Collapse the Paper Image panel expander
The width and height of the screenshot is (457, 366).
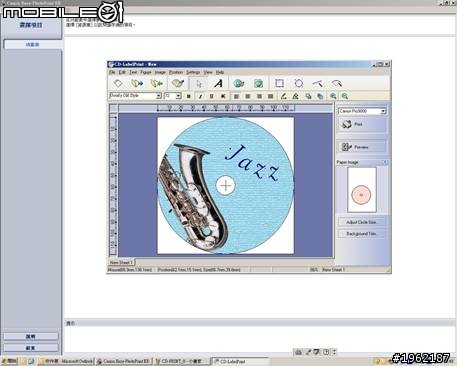point(385,162)
